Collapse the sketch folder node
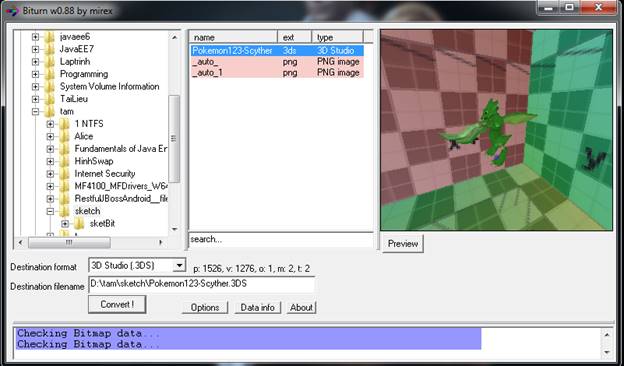The image size is (624, 366). tap(50, 211)
